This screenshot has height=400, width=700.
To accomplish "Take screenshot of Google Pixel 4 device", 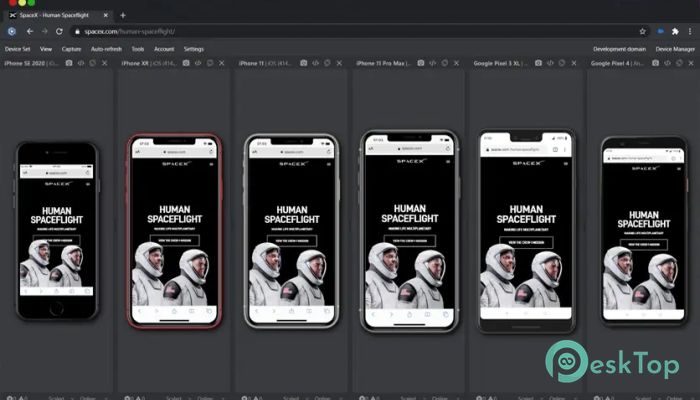I will click(655, 63).
